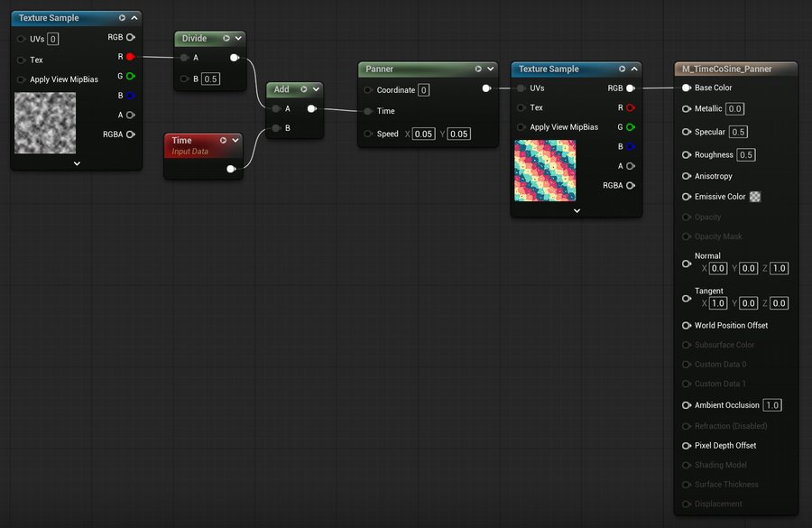Viewport: 812px width, 528px height.
Task: Click the Metallic value field 0.0
Action: click(x=734, y=109)
